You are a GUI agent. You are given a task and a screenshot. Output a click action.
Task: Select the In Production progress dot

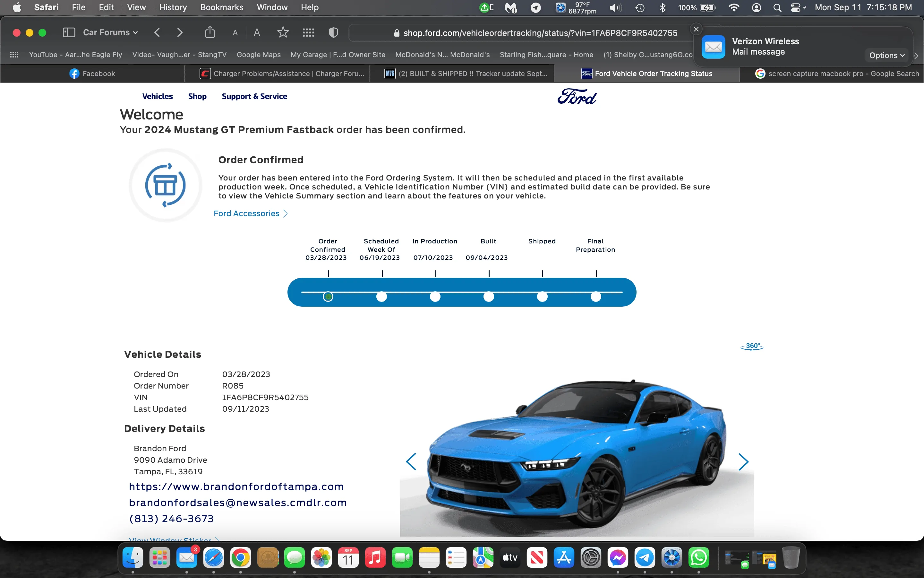[x=435, y=297]
